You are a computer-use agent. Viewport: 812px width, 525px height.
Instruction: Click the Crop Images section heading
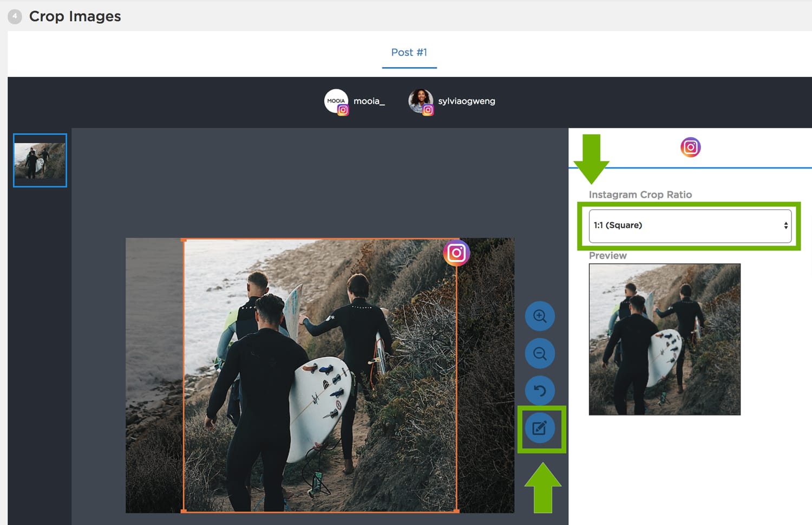coord(75,17)
